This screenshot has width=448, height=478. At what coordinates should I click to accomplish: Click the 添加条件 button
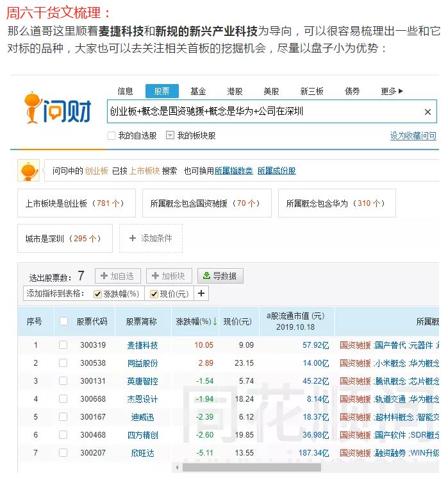[x=151, y=239]
